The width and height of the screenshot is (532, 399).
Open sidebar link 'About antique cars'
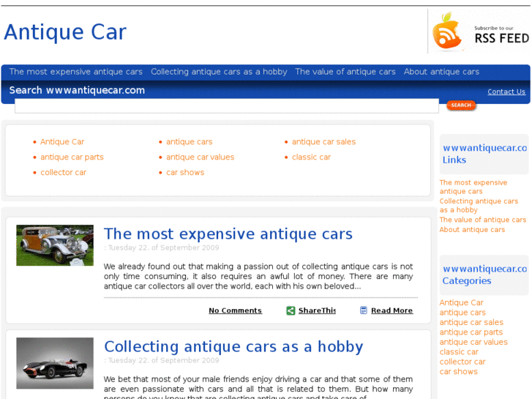472,230
